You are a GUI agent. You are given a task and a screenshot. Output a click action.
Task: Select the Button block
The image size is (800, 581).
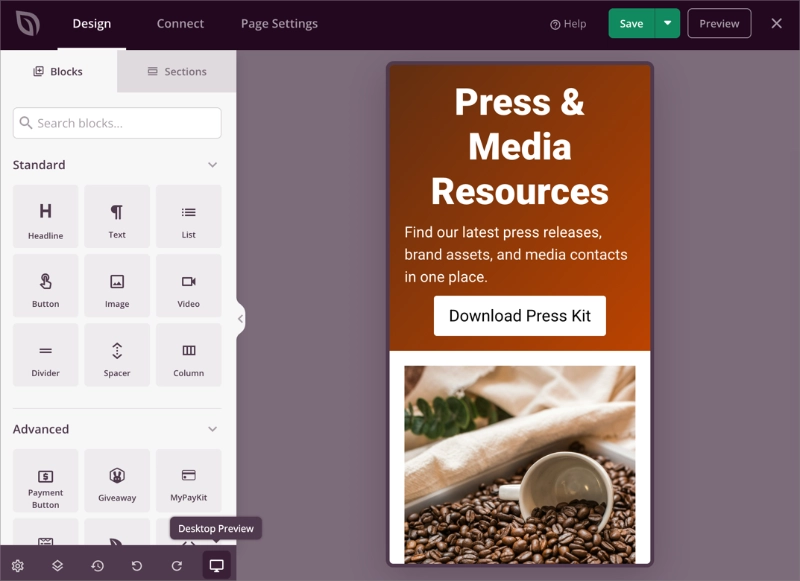tap(45, 285)
